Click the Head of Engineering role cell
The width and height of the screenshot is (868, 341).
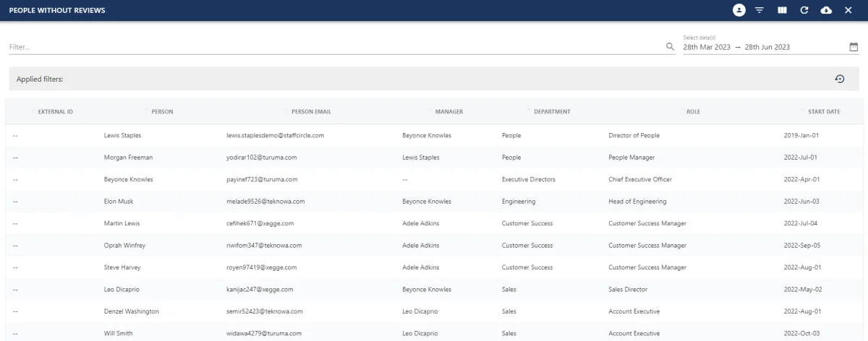pyautogui.click(x=637, y=202)
